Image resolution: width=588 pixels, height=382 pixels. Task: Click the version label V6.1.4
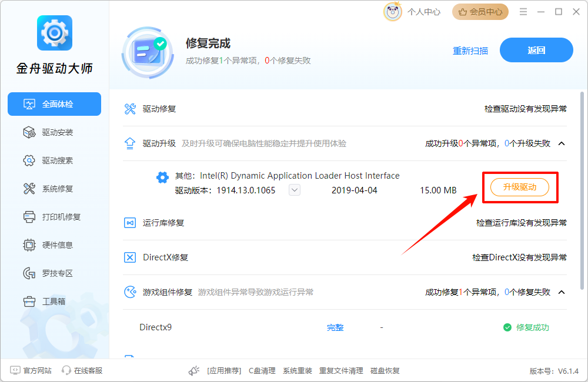[x=568, y=371]
